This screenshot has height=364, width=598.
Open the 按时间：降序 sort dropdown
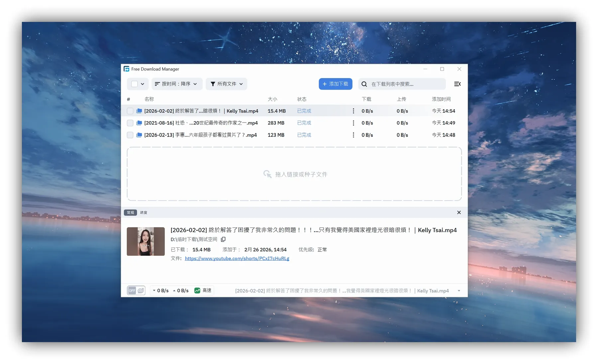pos(177,84)
